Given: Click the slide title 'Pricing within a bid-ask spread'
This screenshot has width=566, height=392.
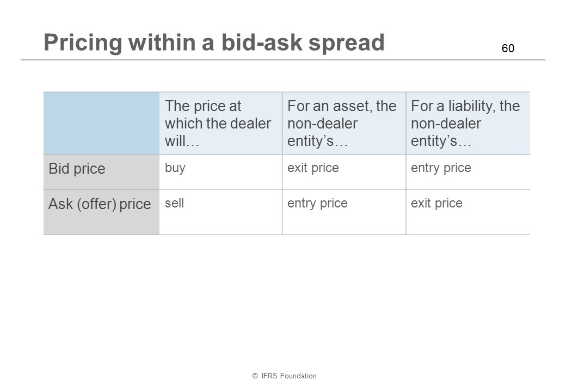Looking at the screenshot, I should coord(214,42).
